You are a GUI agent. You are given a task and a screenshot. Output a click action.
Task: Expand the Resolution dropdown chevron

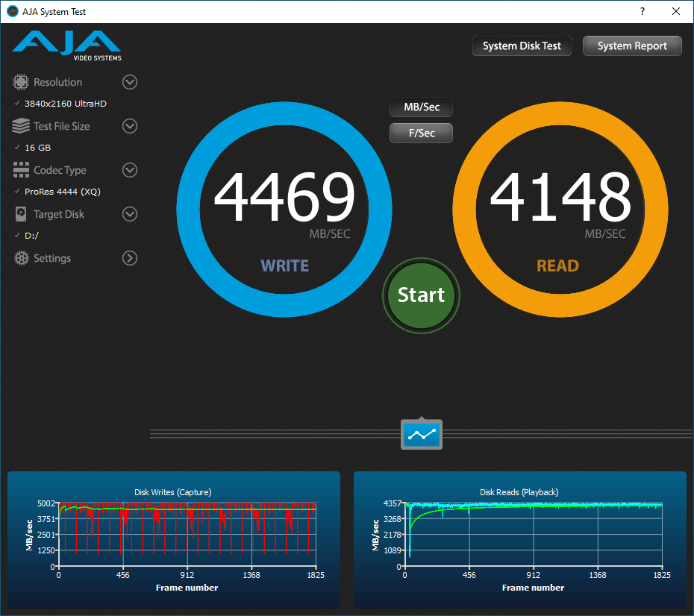129,82
